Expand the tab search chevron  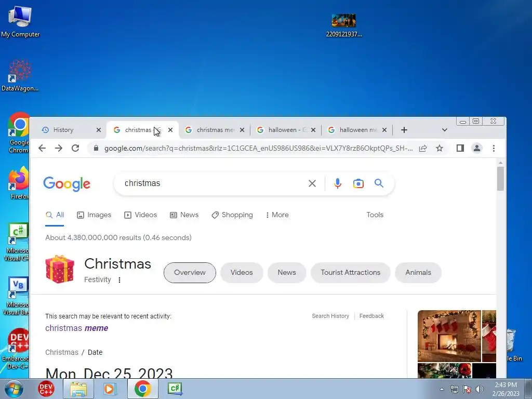click(445, 130)
